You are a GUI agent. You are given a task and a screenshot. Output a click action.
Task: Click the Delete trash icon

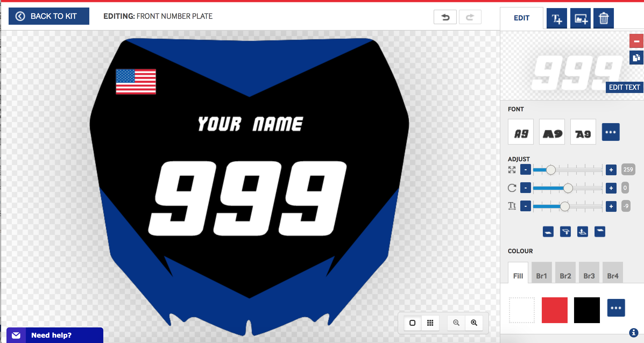tap(603, 18)
